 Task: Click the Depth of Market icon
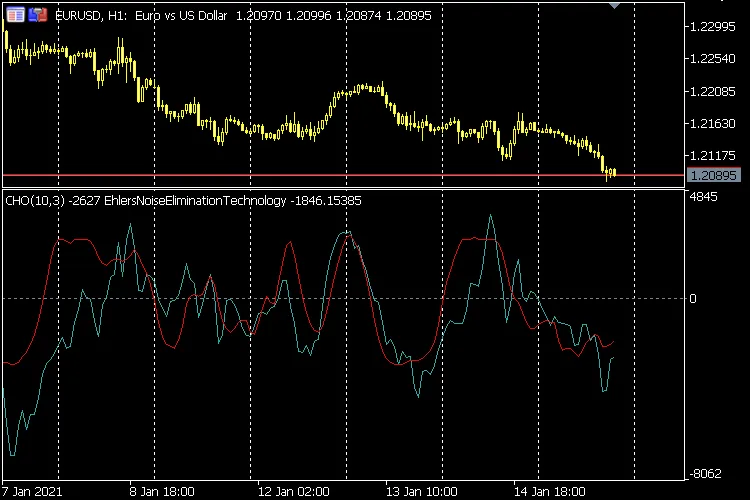click(x=38, y=15)
